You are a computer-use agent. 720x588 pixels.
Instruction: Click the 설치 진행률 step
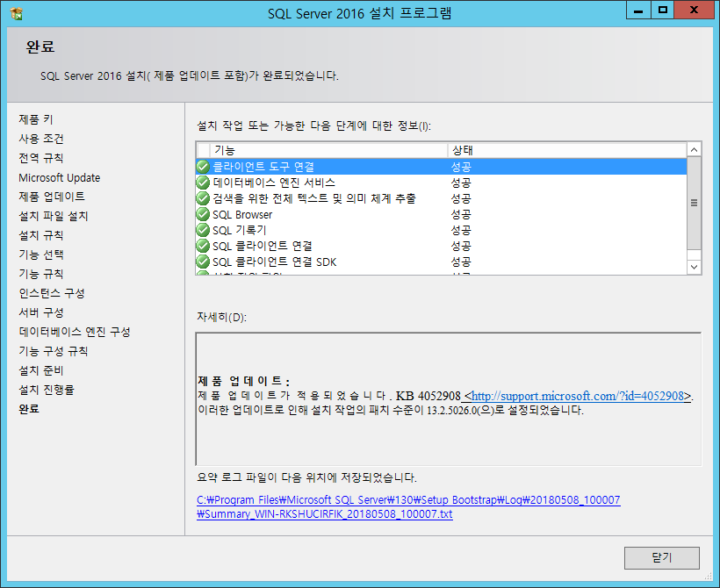[x=47, y=390]
